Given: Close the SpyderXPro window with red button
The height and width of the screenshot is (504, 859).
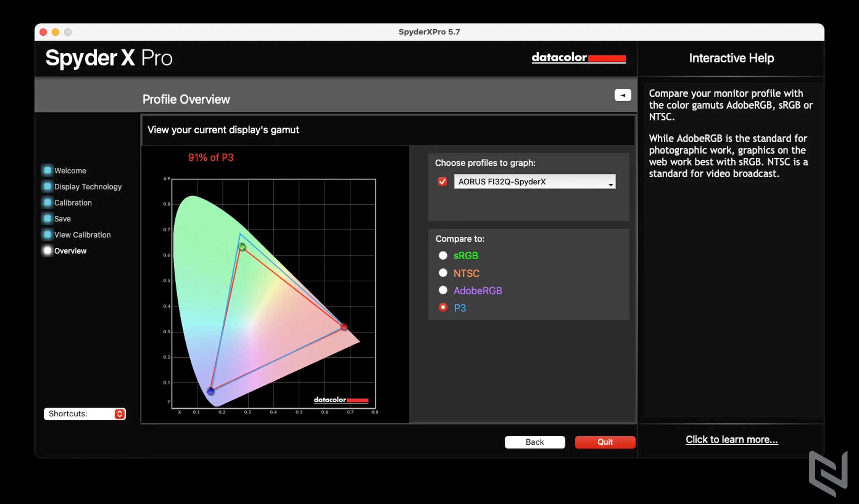Looking at the screenshot, I should coord(43,32).
